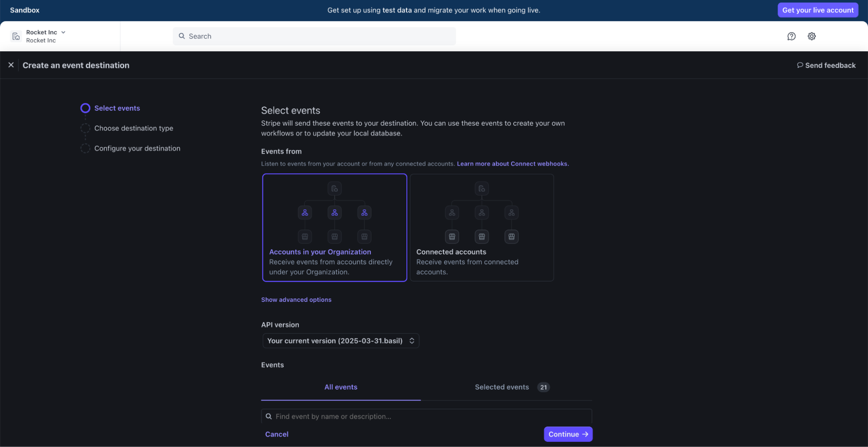Open settings via the gear icon

[x=812, y=36]
